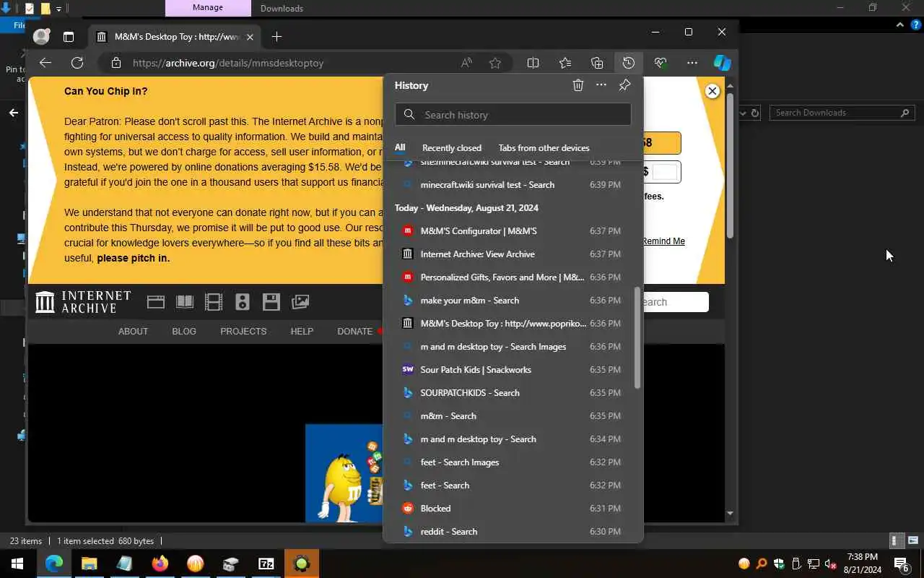Open Read aloud icon in address bar
The image size is (924, 578).
(466, 63)
